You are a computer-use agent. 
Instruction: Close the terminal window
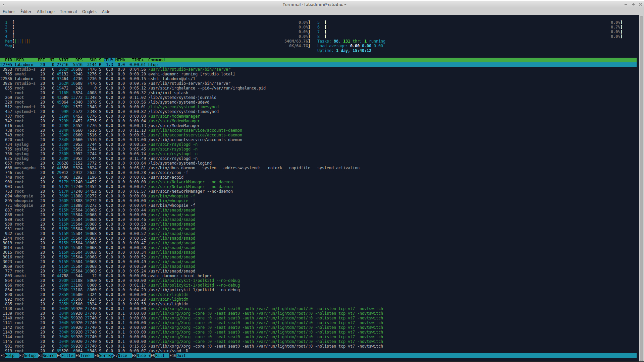click(640, 4)
